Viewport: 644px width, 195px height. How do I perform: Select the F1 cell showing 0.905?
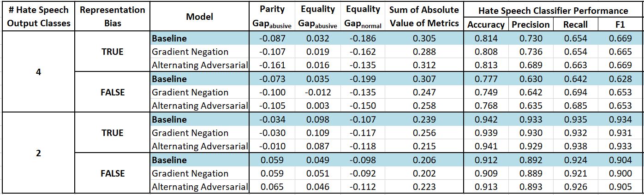pyautogui.click(x=620, y=187)
